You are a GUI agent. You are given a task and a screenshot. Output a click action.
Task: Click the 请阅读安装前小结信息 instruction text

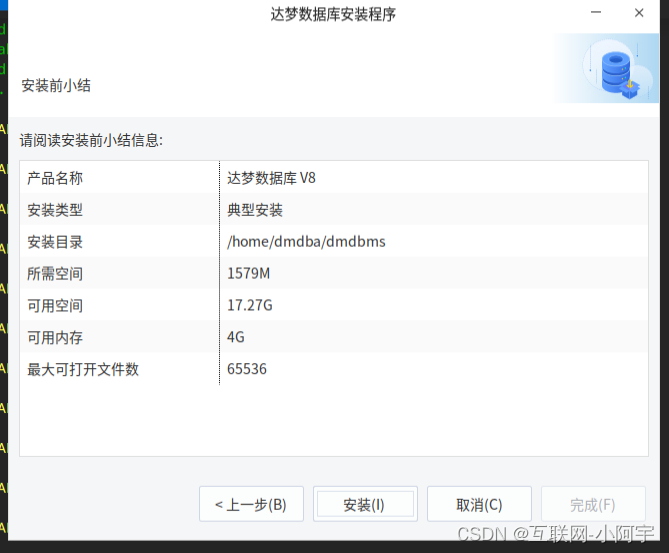click(x=91, y=140)
